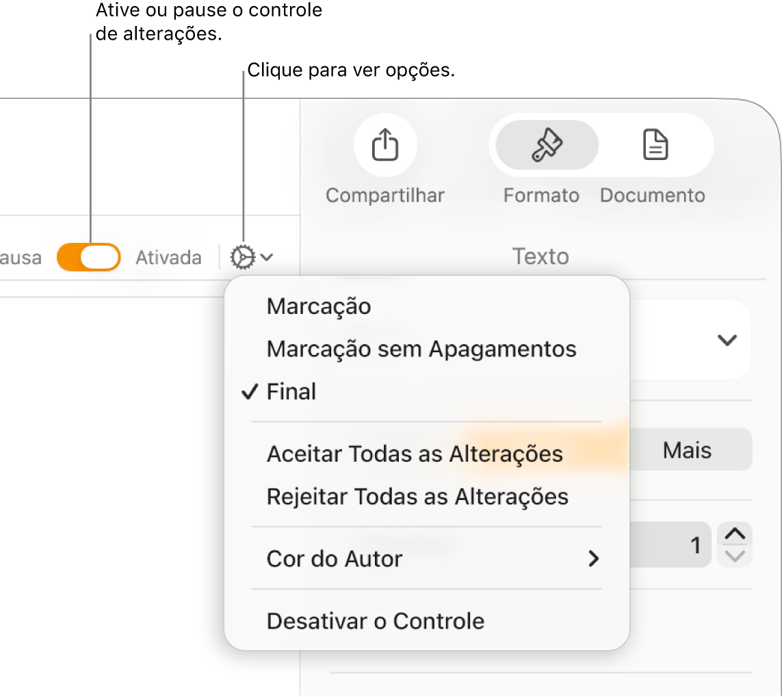Select the checked Final view option
Viewport: 784px width, 697px height.
292,391
